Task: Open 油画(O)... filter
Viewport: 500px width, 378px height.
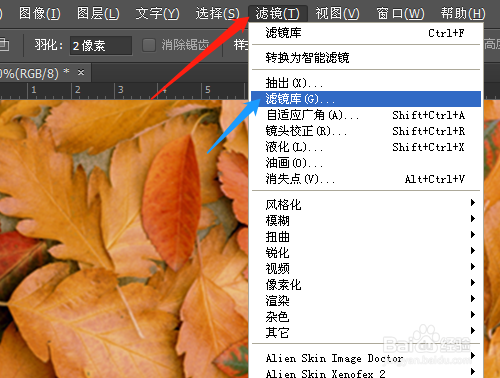Action: point(366,163)
